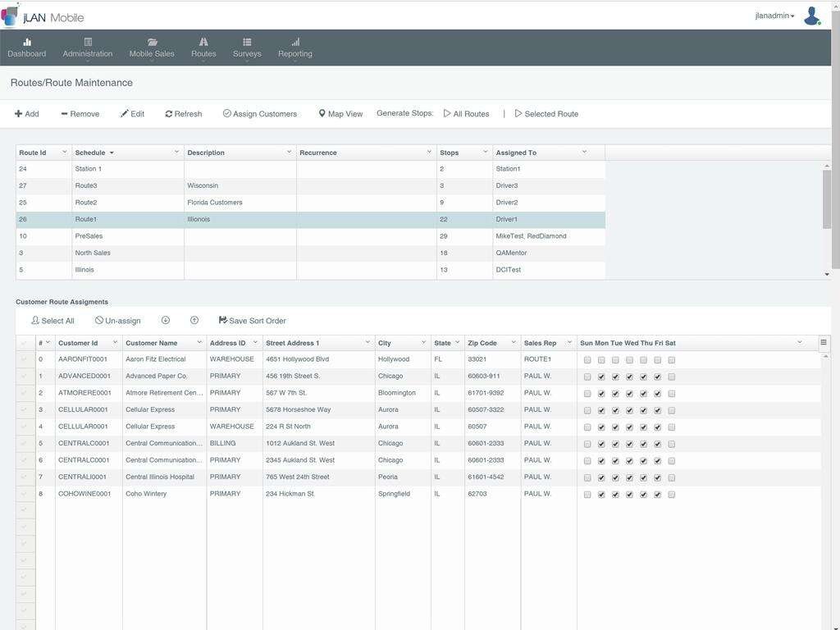Viewport: 840px width, 630px height.
Task: Click the Central Illinois Hospital name cell
Action: (164, 477)
